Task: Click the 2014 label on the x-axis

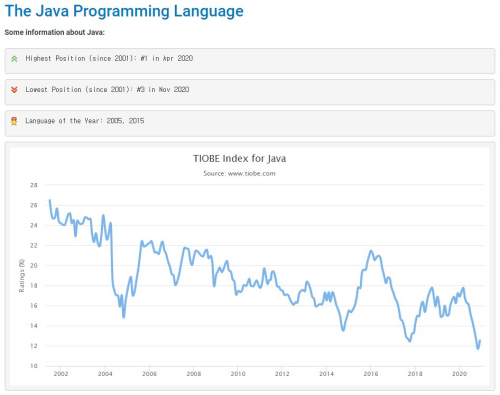Action: coord(326,374)
